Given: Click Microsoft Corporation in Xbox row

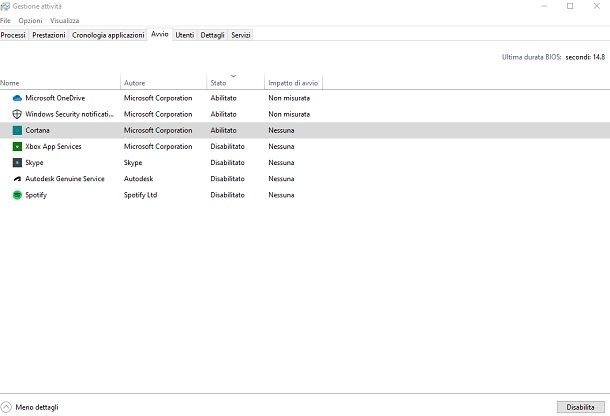Looking at the screenshot, I should (x=158, y=146).
